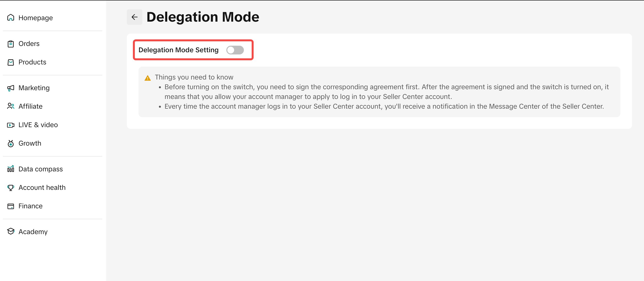This screenshot has height=281, width=644.
Task: Click the LIVE & video camera icon
Action: (10, 125)
